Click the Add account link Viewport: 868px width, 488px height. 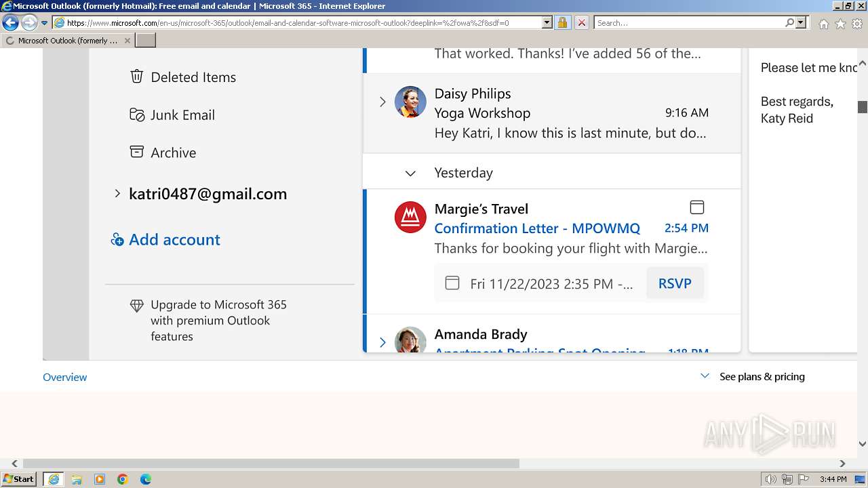click(x=174, y=240)
